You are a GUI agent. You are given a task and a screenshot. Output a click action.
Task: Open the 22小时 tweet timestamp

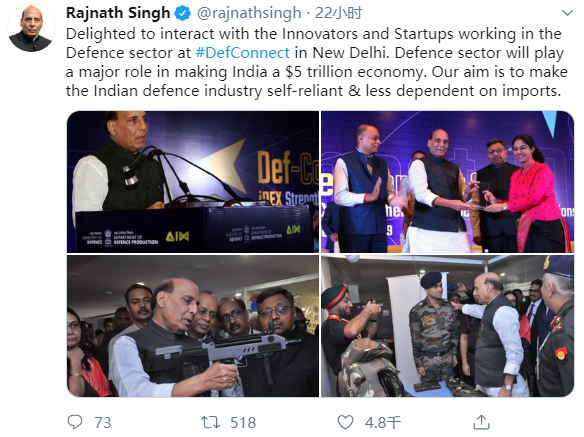[339, 13]
